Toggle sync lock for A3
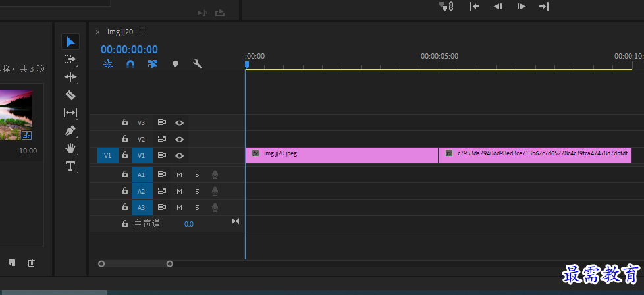644x295 pixels. (162, 207)
